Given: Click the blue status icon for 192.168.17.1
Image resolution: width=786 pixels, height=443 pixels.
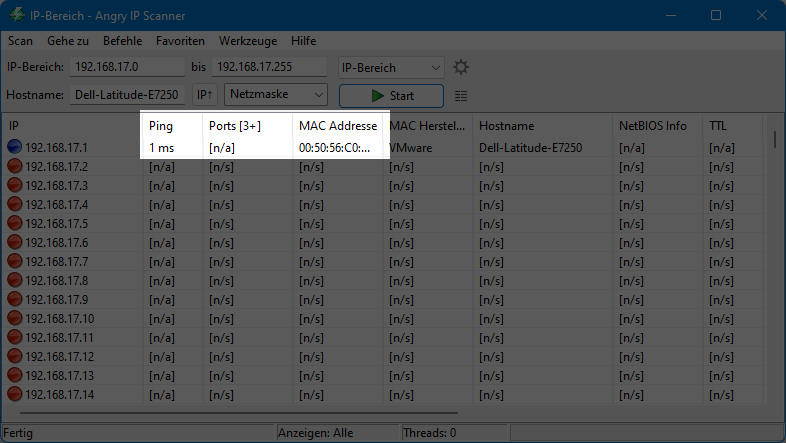Looking at the screenshot, I should (x=15, y=148).
